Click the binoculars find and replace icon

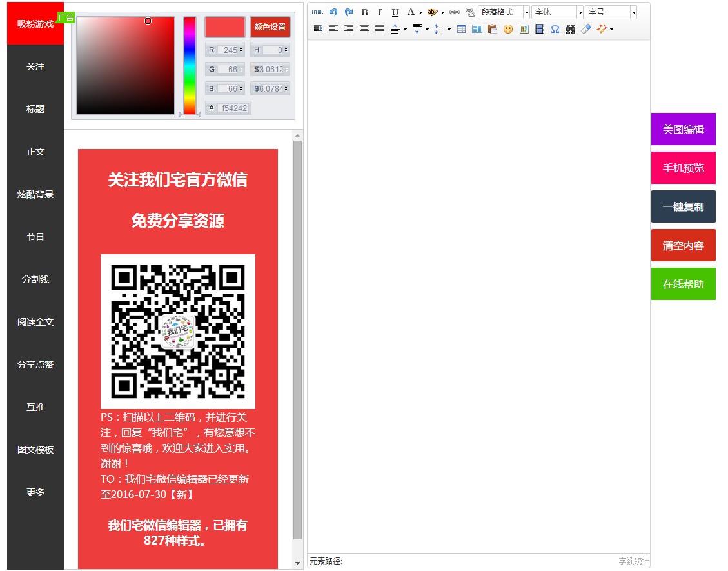click(570, 29)
